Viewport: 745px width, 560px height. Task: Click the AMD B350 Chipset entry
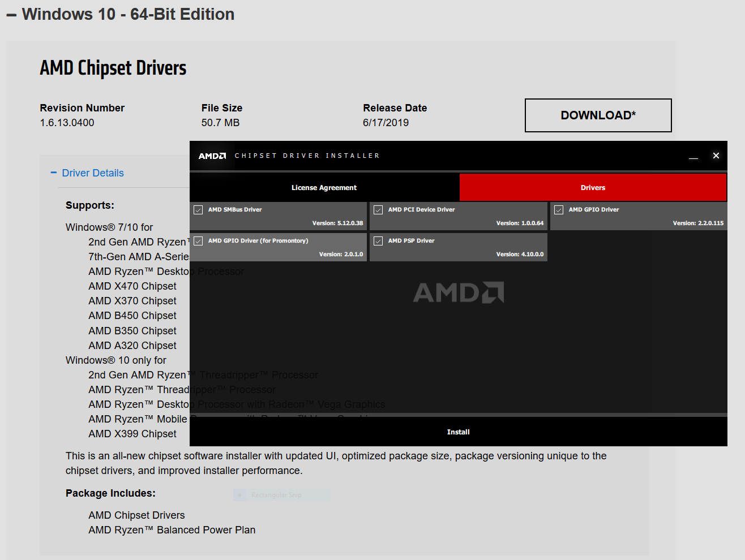coord(132,331)
